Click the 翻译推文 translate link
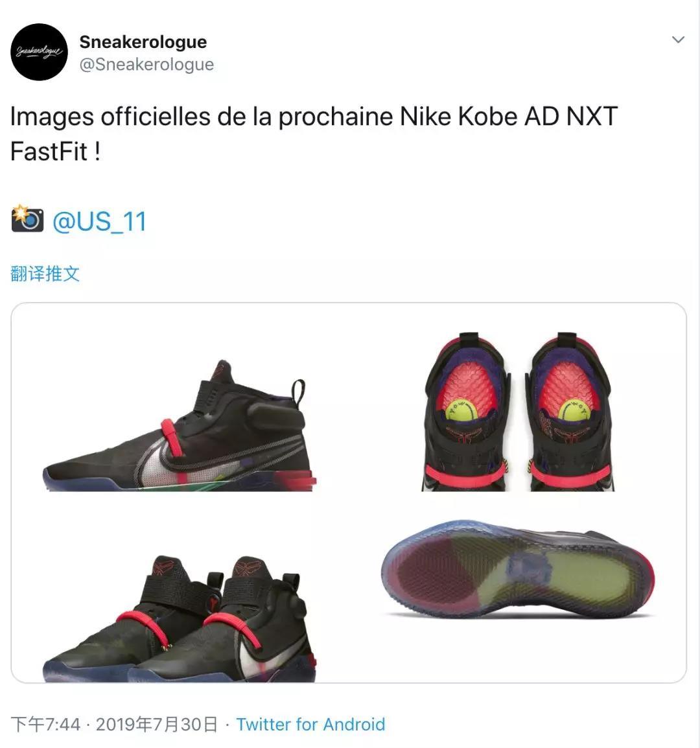 pos(45,274)
